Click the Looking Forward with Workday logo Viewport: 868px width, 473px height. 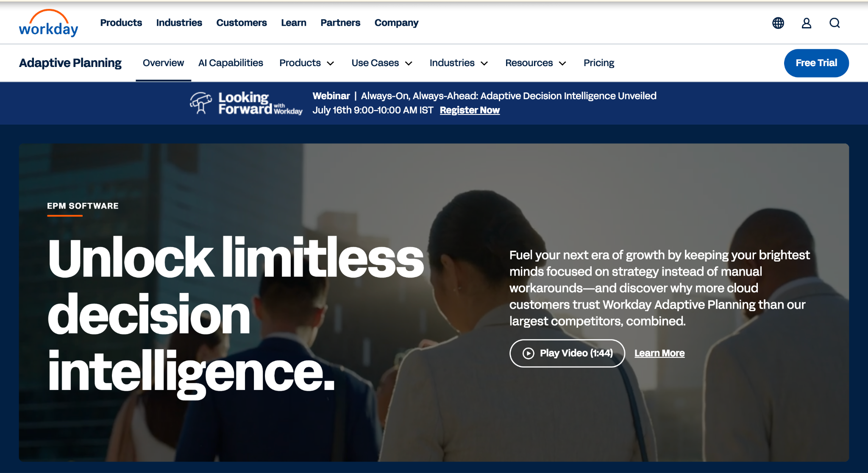point(246,103)
